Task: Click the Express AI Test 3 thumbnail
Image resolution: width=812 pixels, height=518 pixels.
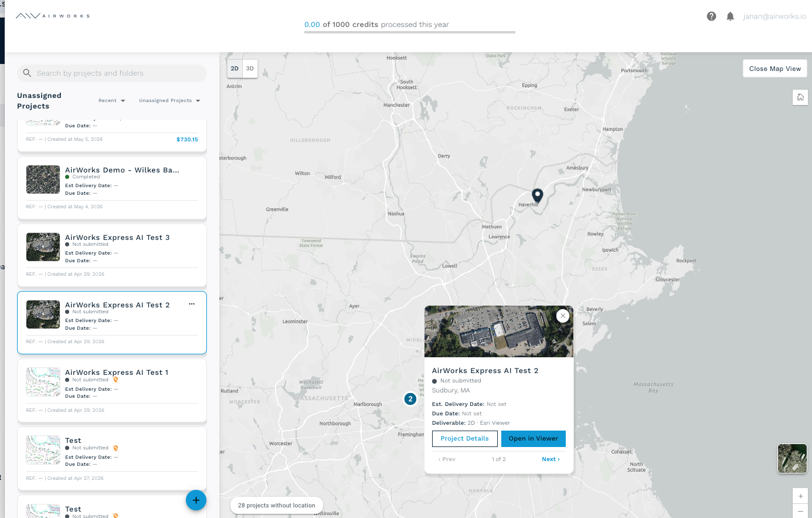Action: (x=43, y=247)
